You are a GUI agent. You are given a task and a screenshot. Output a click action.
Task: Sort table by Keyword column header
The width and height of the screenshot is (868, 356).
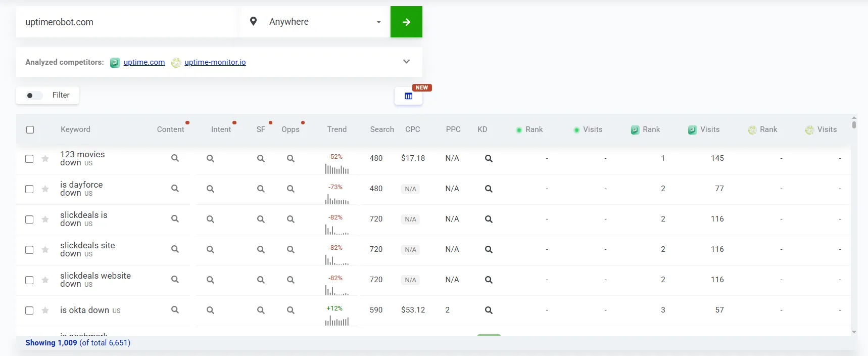tap(75, 129)
